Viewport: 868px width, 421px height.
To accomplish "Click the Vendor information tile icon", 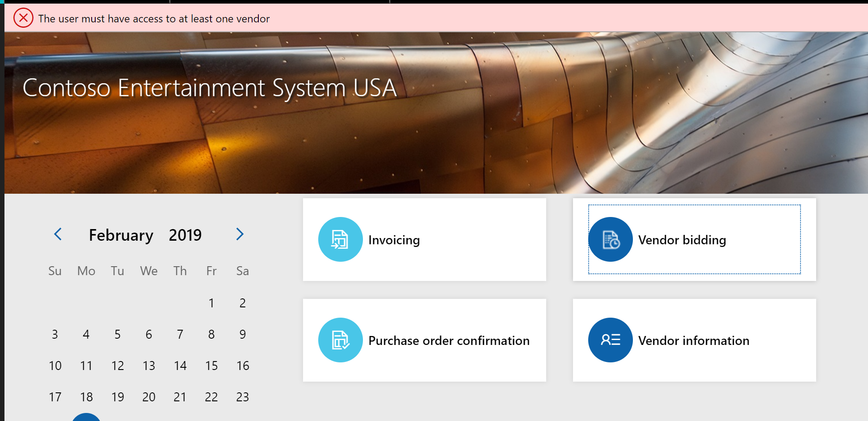I will coord(610,340).
